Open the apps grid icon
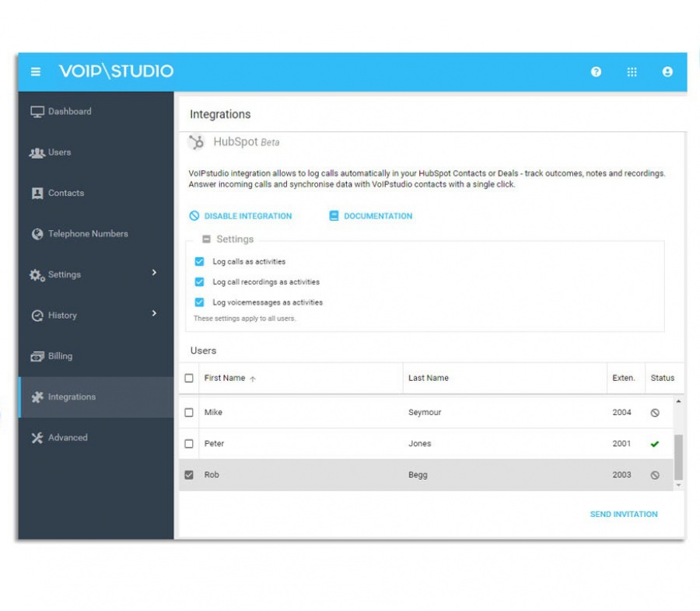 [x=632, y=72]
